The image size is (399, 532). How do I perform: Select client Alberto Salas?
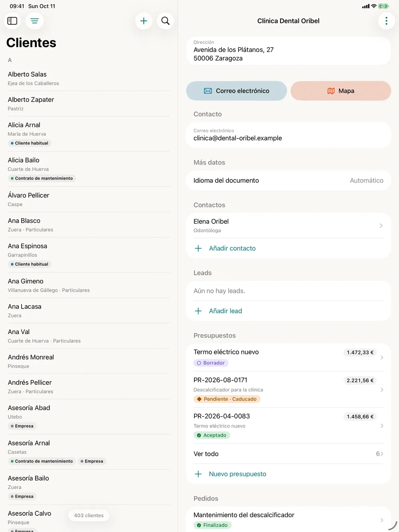(89, 78)
